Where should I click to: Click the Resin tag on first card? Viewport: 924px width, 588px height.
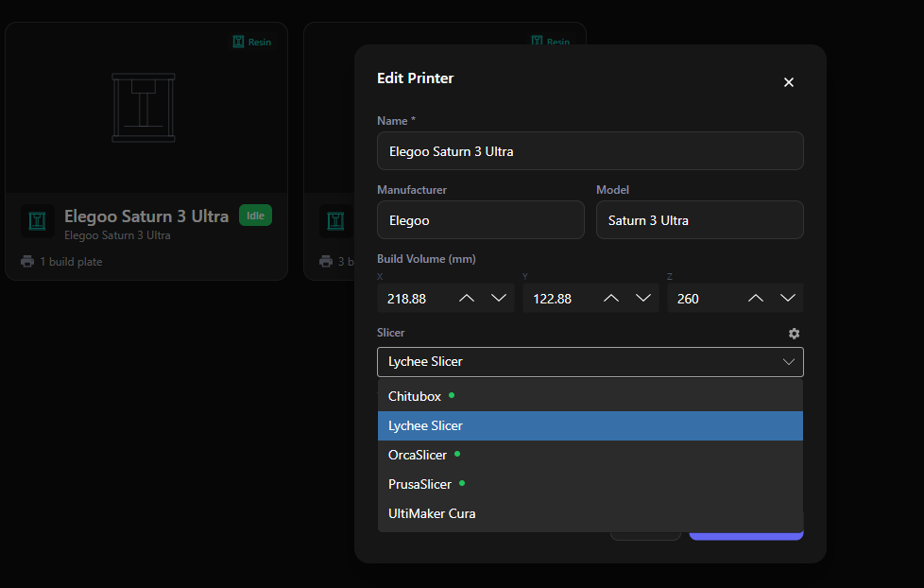[251, 42]
